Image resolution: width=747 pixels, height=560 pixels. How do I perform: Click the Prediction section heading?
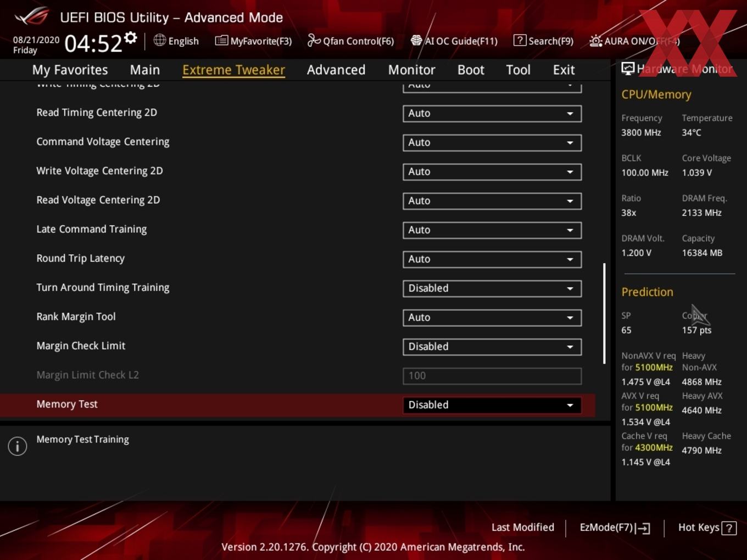pos(647,292)
